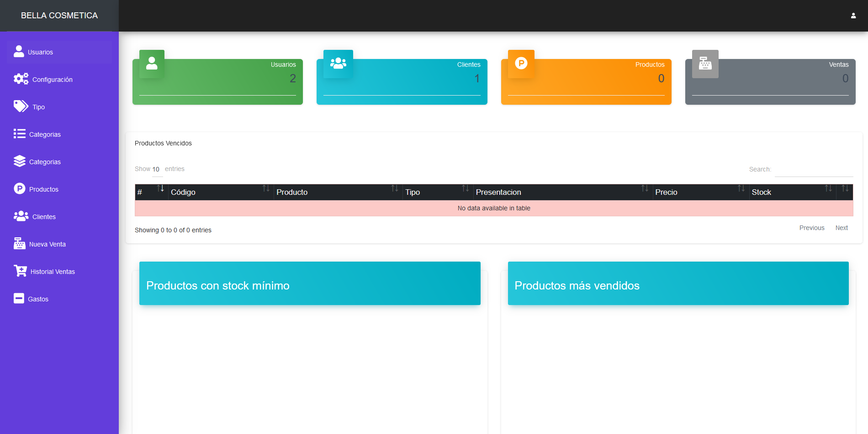Click 'Productos con stock mínimo' header

point(310,283)
